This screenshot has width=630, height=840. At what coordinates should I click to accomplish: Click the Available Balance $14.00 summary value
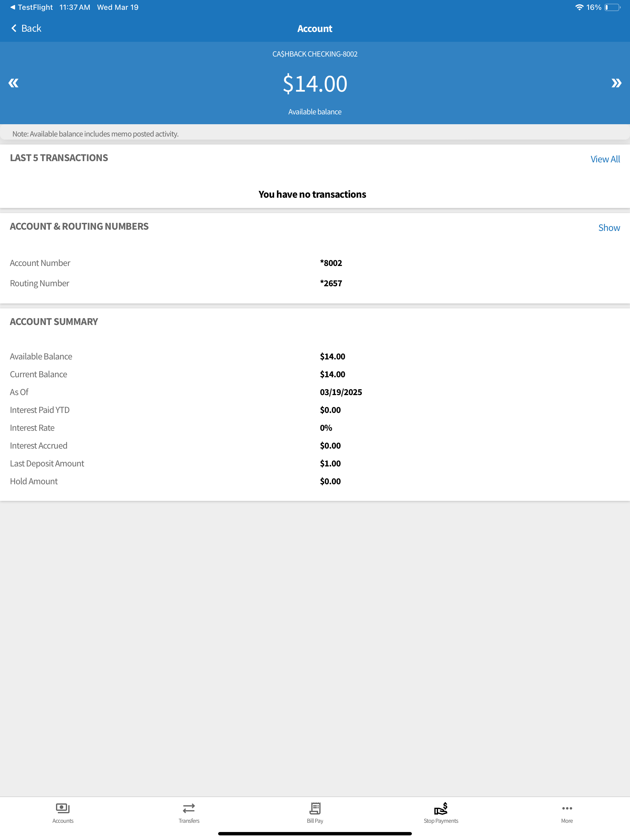[x=333, y=356]
